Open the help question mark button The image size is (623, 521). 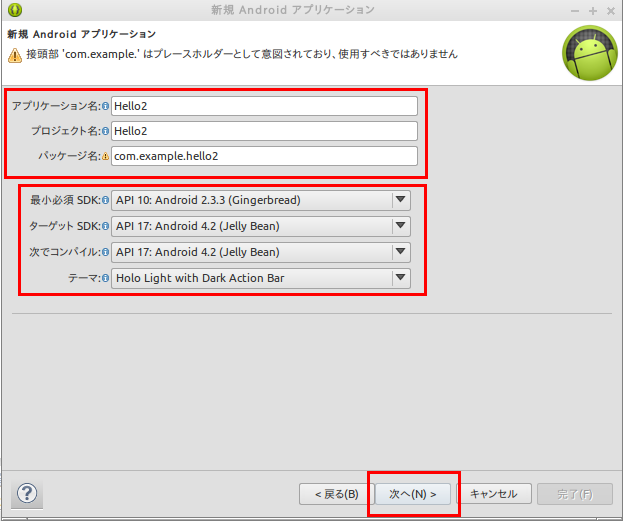[27, 494]
